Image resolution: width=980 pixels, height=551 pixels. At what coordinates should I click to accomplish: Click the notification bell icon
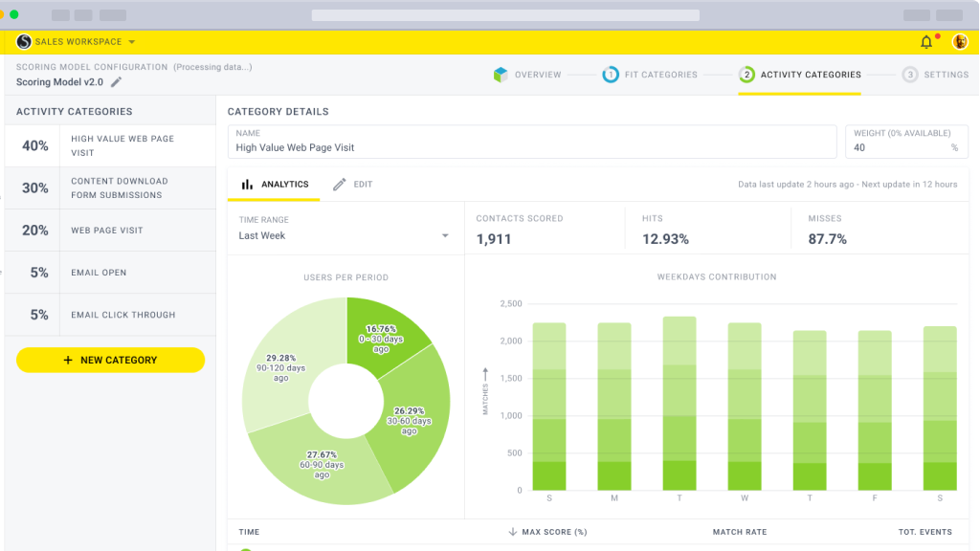click(925, 42)
